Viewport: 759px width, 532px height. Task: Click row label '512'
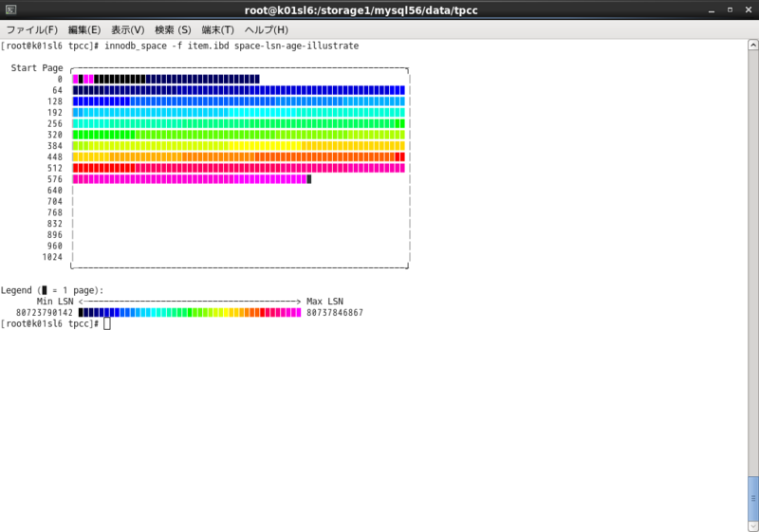click(55, 168)
